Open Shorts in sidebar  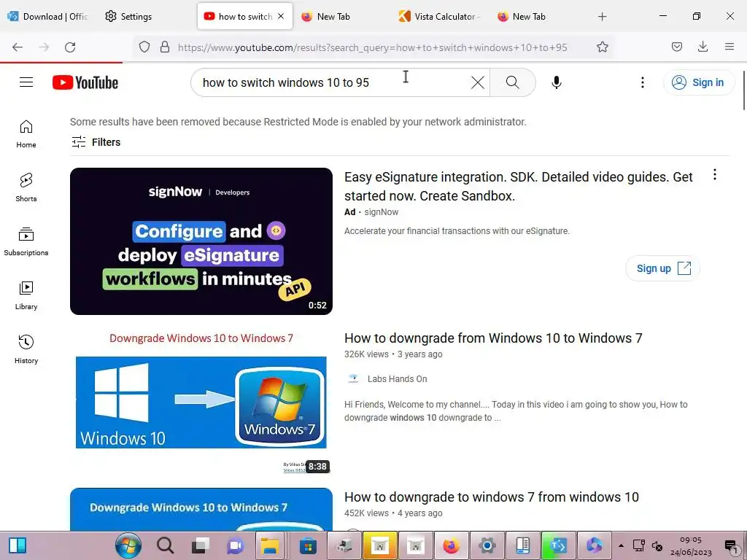(26, 187)
